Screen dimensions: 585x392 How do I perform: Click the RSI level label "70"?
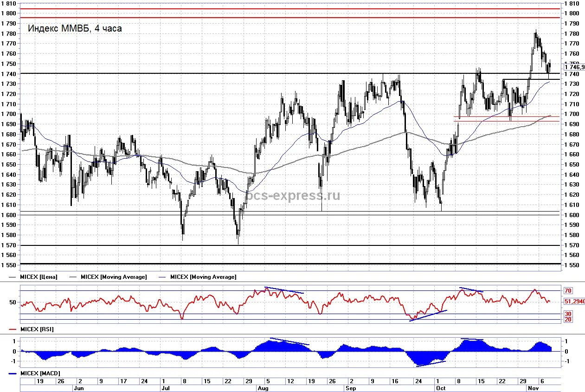click(568, 291)
